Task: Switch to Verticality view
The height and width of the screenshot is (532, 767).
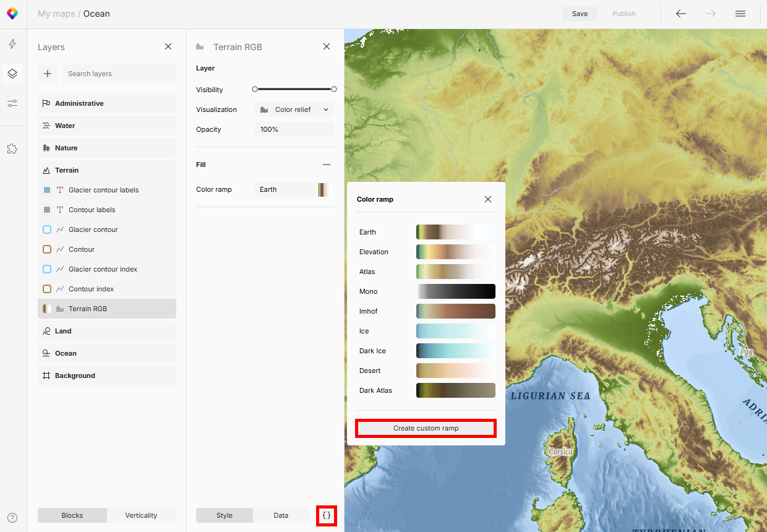Action: coord(141,515)
